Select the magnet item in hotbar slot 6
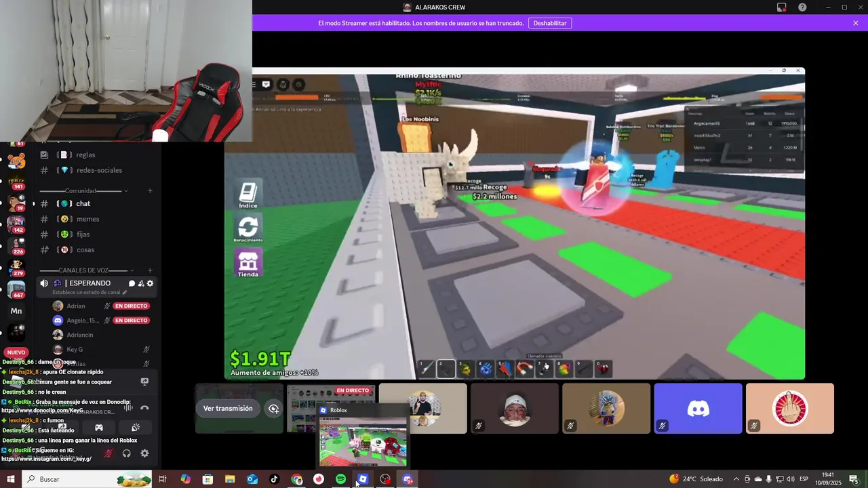The height and width of the screenshot is (488, 868). [524, 368]
